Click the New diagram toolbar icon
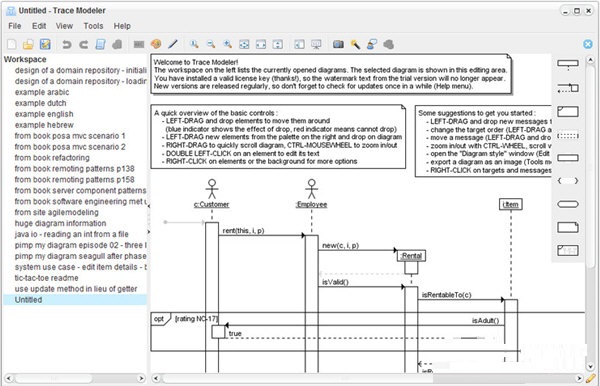Image resolution: width=600 pixels, height=386 pixels. pyautogui.click(x=12, y=44)
